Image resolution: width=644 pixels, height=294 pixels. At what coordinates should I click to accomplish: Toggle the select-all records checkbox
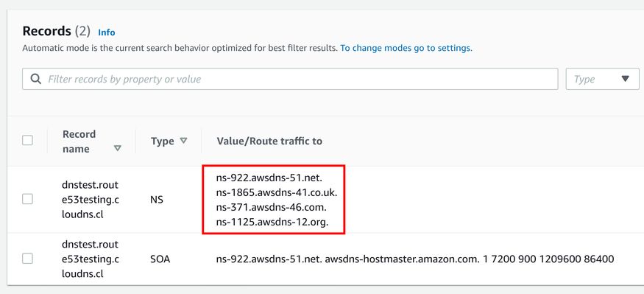tap(27, 140)
